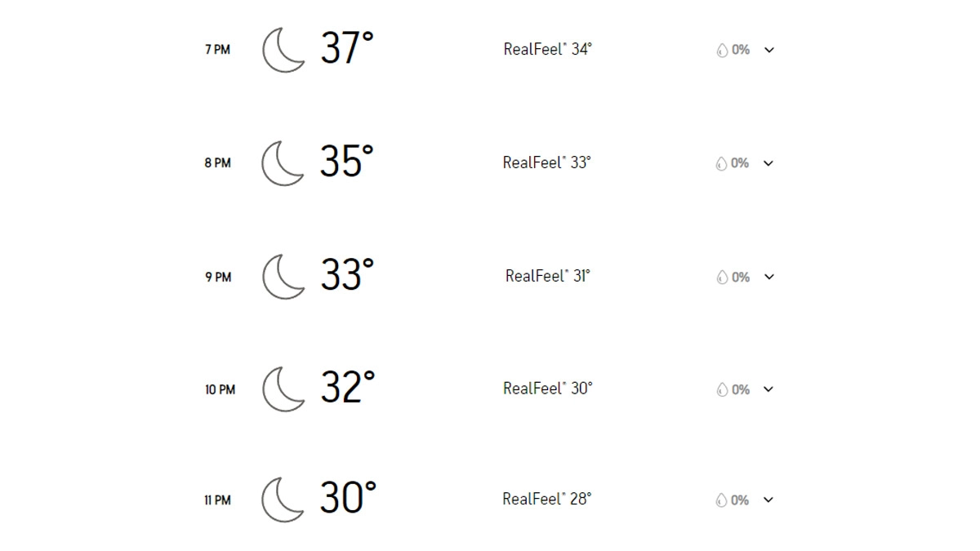
Task: Click the 7 PM precipitation droplet icon
Action: pyautogui.click(x=722, y=50)
